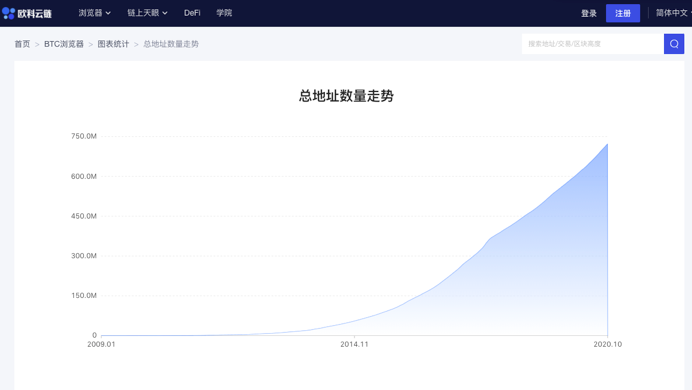Click the 2014.11 x-axis label
This screenshot has width=692, height=390.
coord(354,344)
